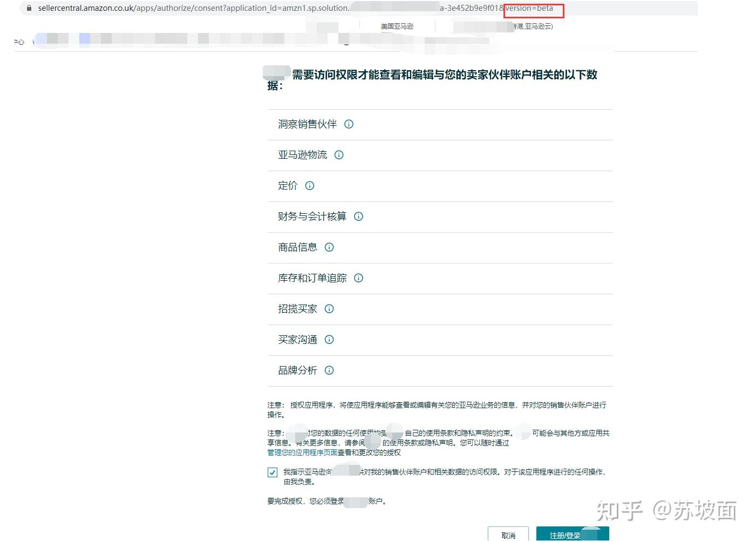This screenshot has width=756, height=541.
Task: Click the 中心 label at top left
Action: coord(18,41)
